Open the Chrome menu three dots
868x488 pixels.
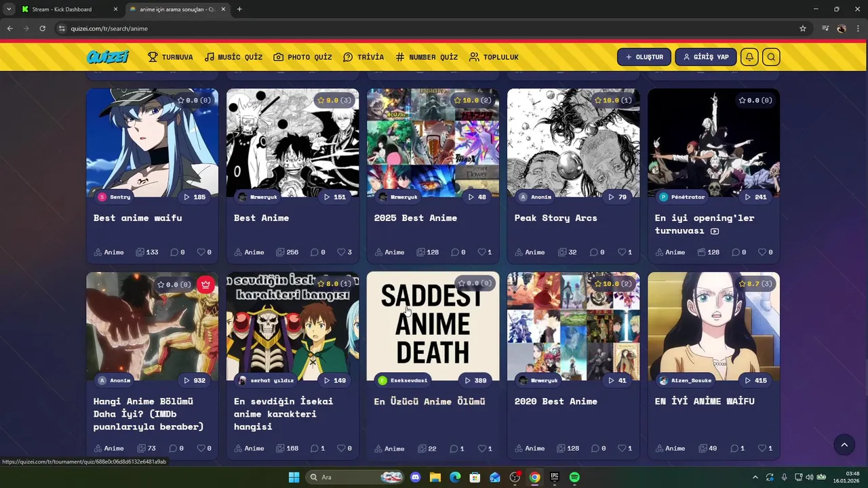[859, 28]
